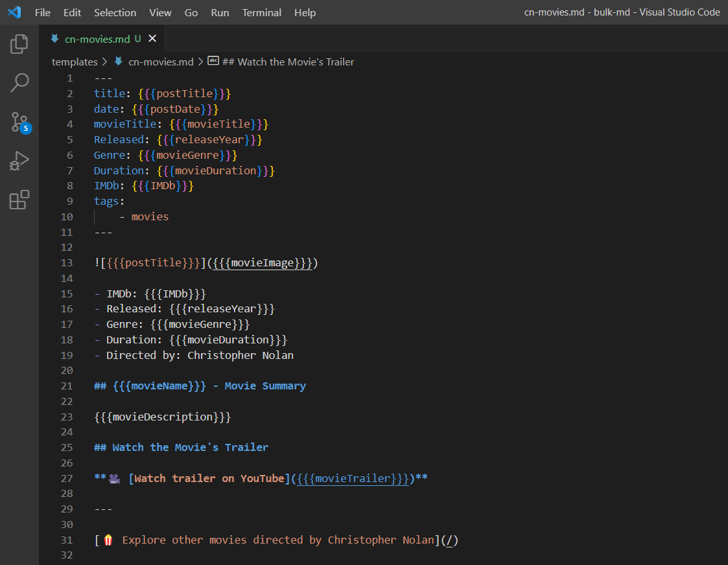Click the markdown file icon in tab
Screen dimensions: 728x565
coord(55,38)
